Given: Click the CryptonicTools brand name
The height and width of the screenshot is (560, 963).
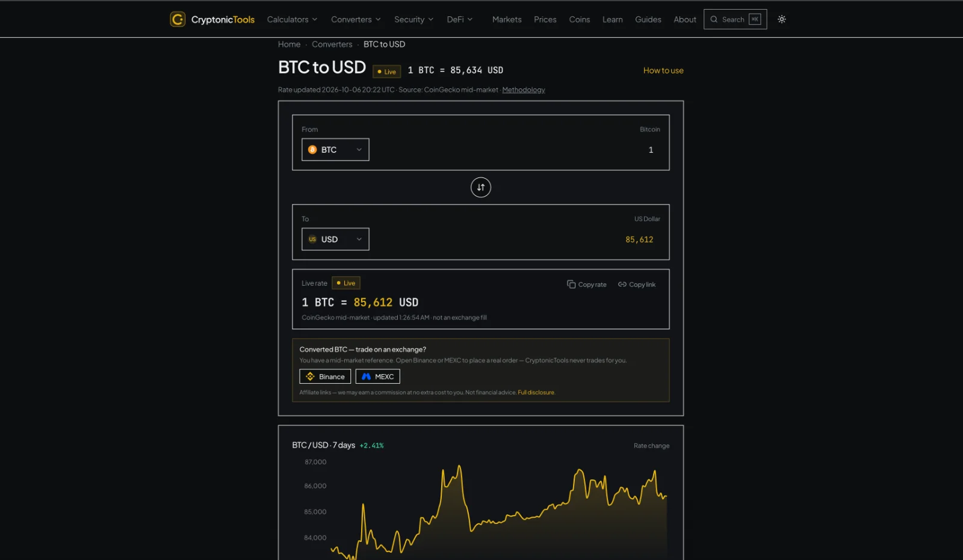Looking at the screenshot, I should click(223, 19).
